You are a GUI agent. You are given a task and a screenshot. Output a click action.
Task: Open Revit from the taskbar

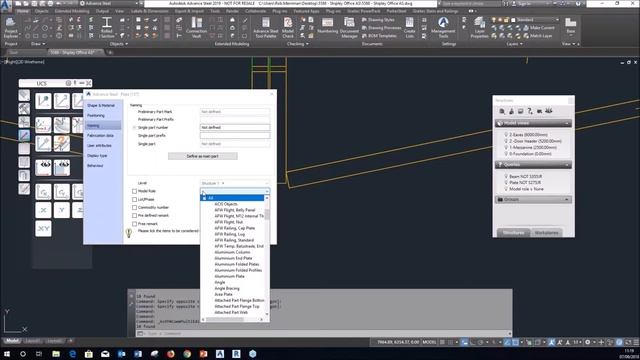[236, 354]
